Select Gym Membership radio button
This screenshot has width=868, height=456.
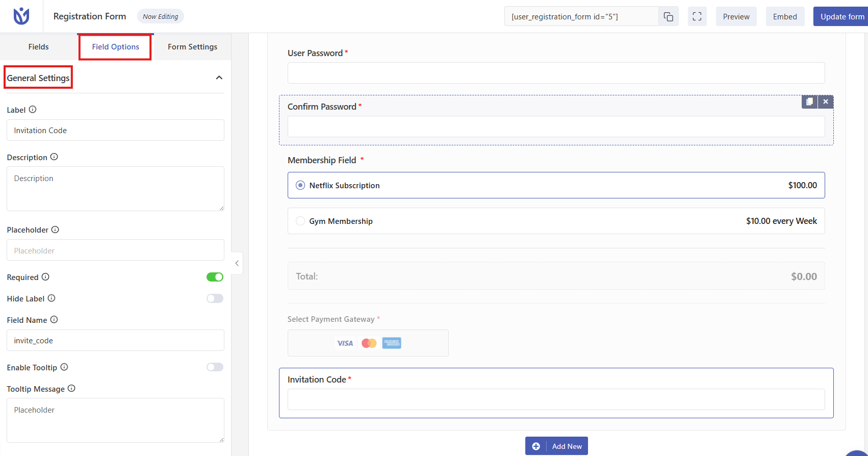[300, 221]
